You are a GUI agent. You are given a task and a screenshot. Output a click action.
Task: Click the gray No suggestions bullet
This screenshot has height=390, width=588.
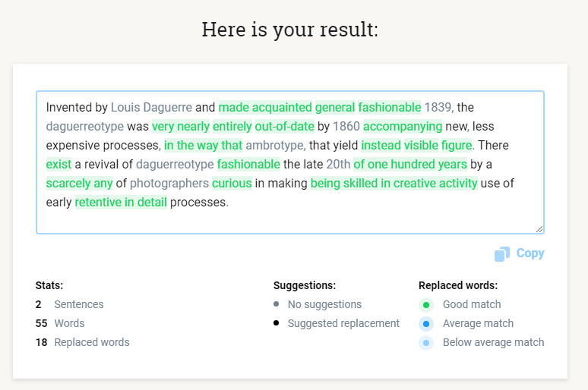[277, 304]
